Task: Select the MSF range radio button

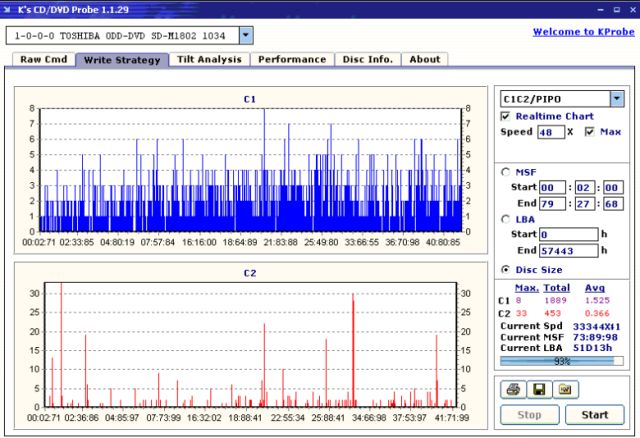Action: [505, 172]
